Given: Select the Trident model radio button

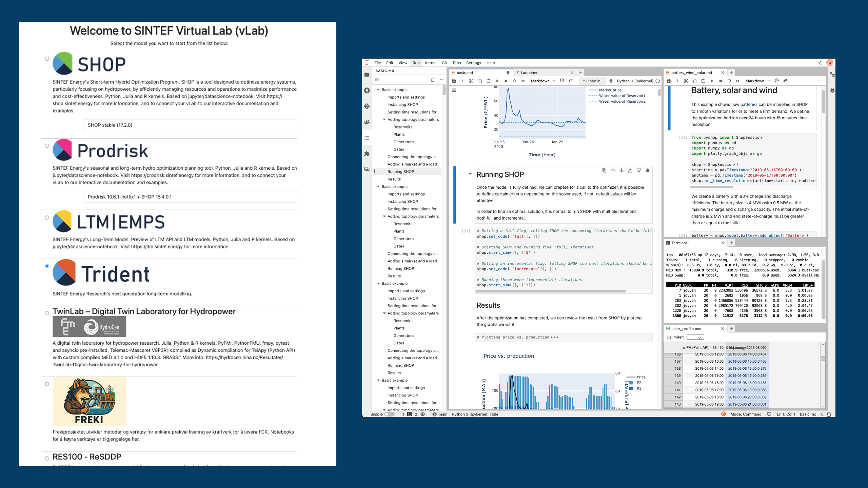Looking at the screenshot, I should click(x=47, y=266).
